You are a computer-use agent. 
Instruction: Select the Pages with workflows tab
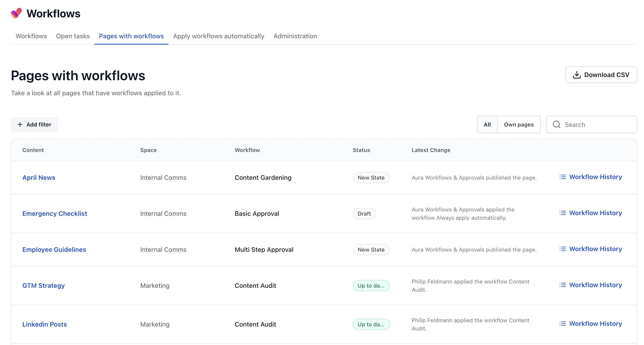131,36
